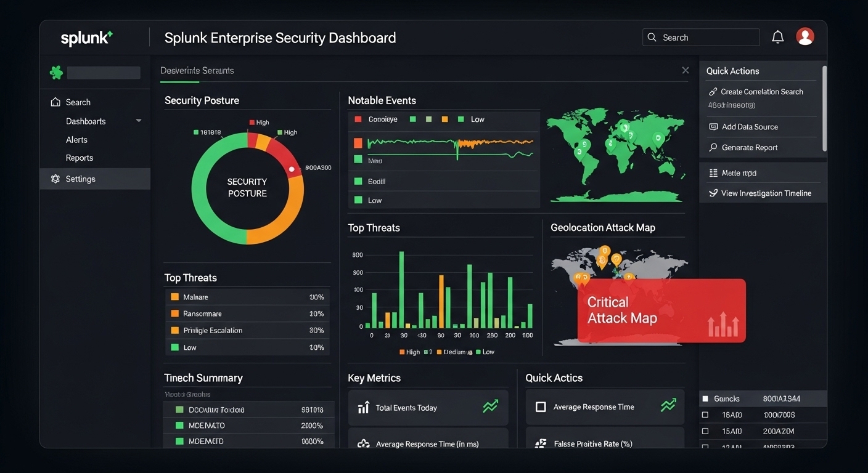The width and height of the screenshot is (868, 473).
Task: Check the 15A00 row checkbox
Action: 705,431
